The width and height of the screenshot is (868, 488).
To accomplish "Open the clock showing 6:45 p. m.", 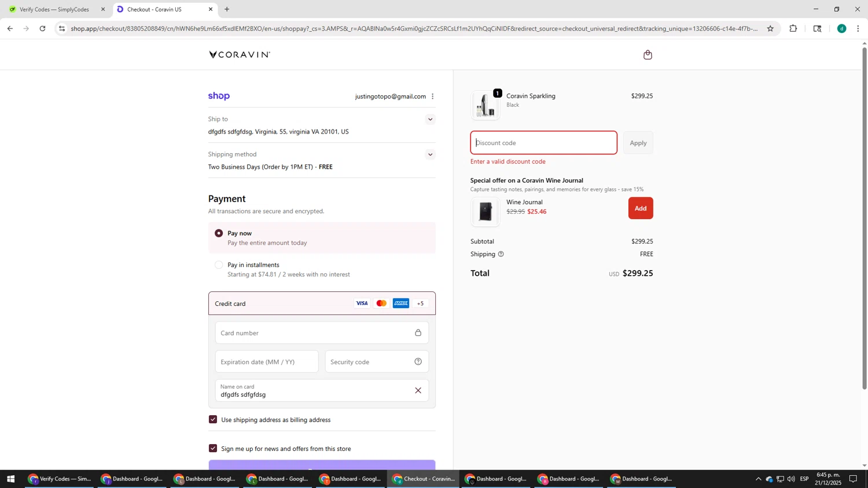I will coord(828,479).
